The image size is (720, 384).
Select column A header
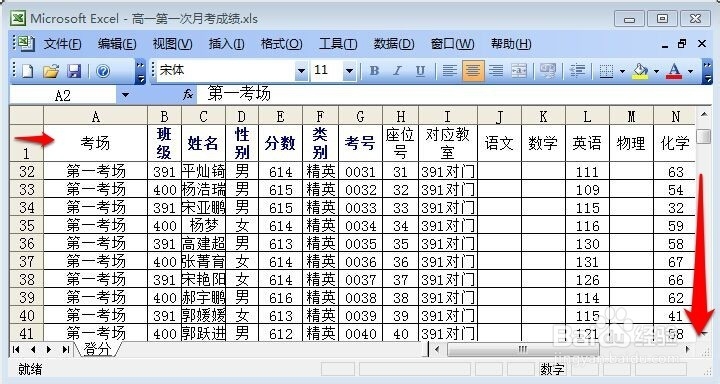point(96,117)
